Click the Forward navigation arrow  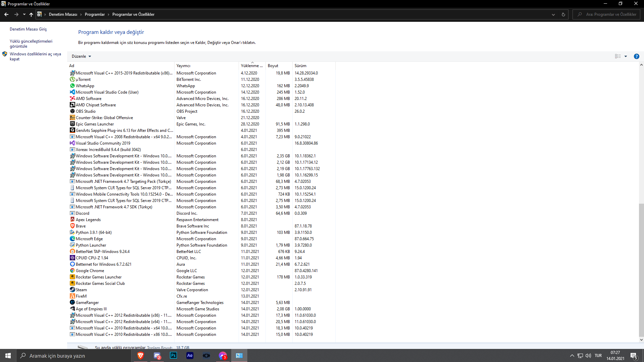pyautogui.click(x=16, y=14)
